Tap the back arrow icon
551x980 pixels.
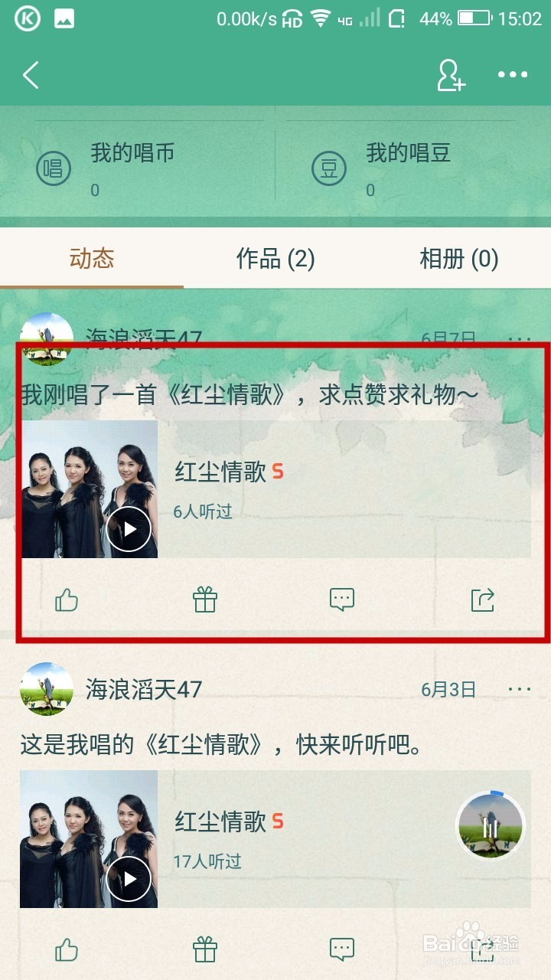(31, 75)
